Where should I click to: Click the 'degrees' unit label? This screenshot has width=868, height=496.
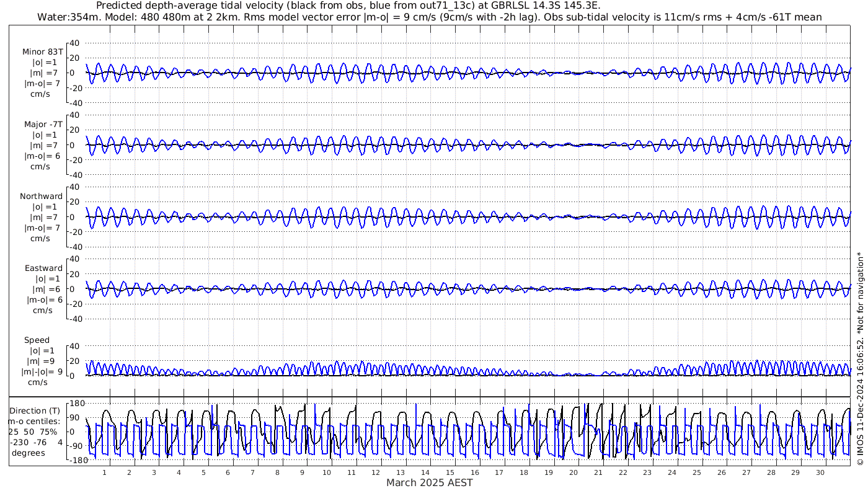pos(29,453)
